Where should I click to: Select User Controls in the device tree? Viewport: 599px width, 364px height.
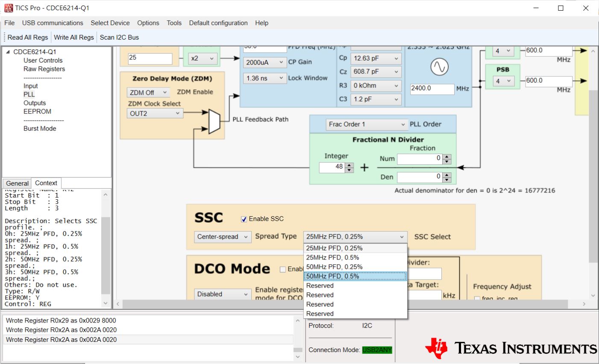[x=43, y=61]
